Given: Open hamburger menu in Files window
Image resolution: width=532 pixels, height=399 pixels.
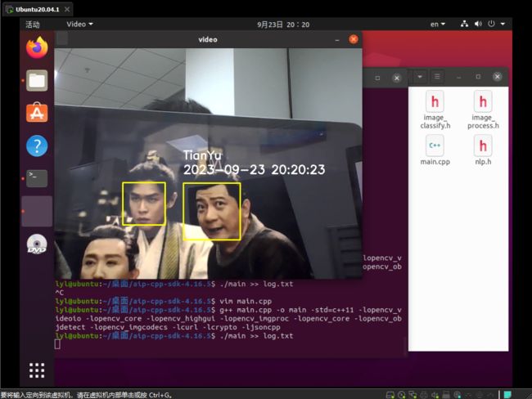Looking at the screenshot, I should 437,77.
